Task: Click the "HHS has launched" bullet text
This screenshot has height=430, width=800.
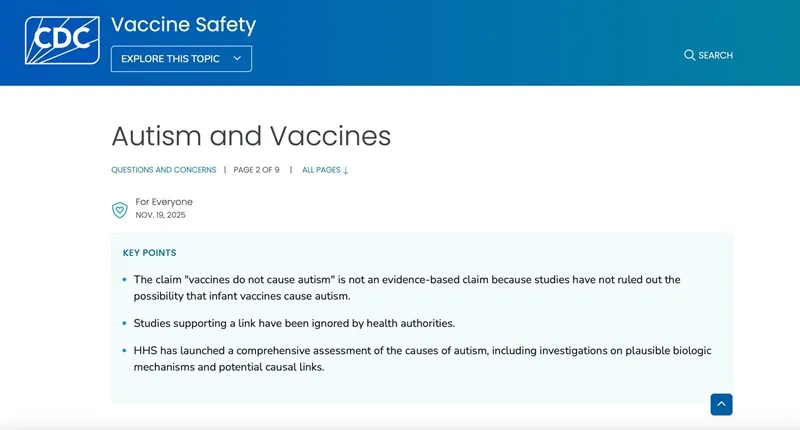Action: [422, 351]
